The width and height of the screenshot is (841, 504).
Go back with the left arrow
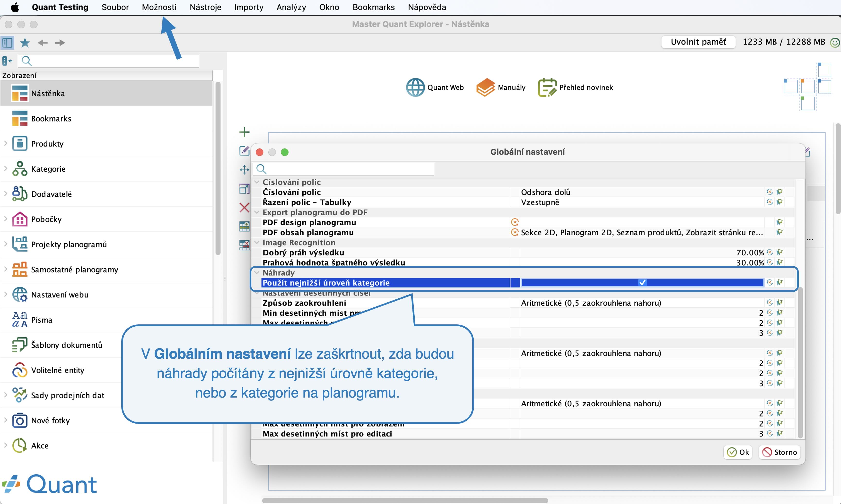(43, 43)
